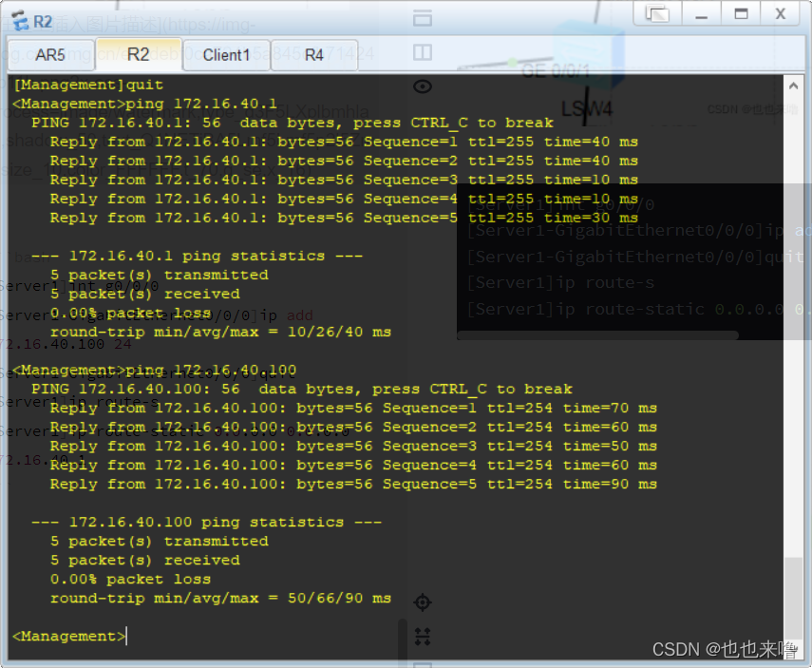
Task: Click the vertical scrollbar thumb
Action: 792,599
